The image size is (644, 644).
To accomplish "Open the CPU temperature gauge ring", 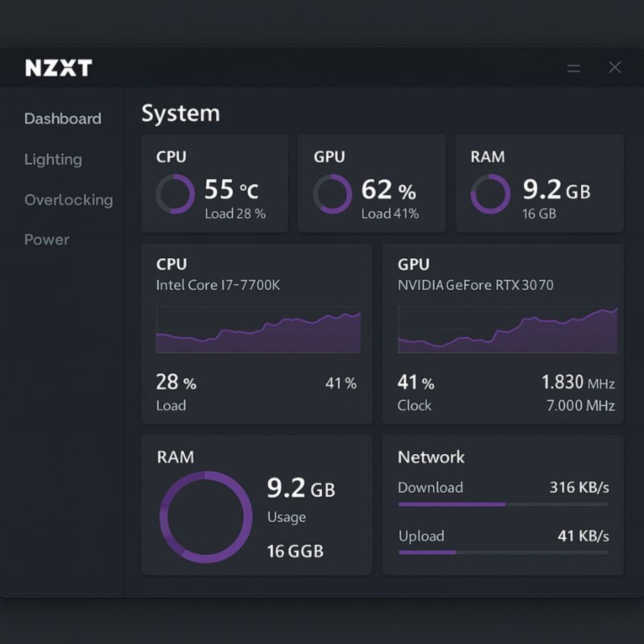I will click(176, 194).
